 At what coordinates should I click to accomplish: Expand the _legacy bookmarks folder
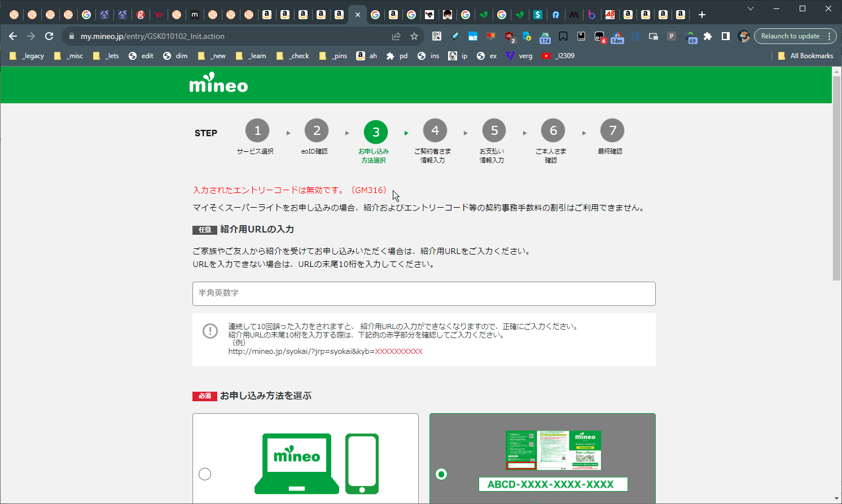coord(27,56)
